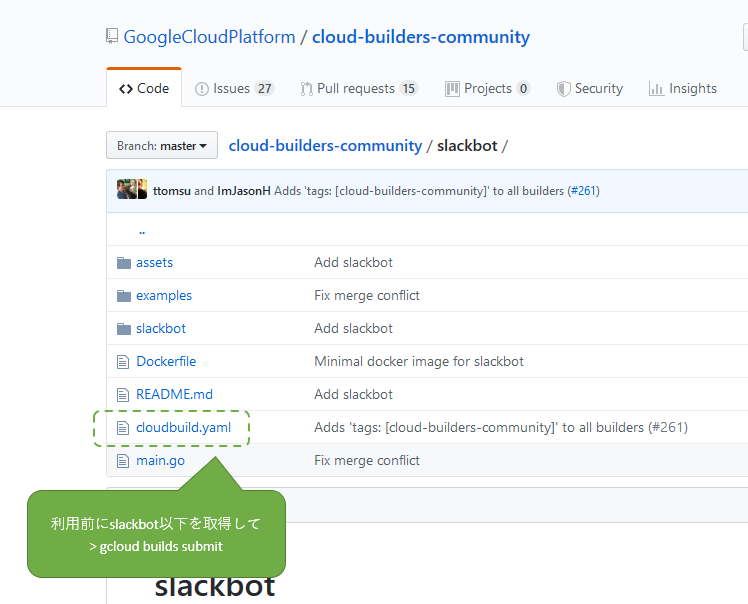Click the 'Add slackbot' commit message for assets

tap(353, 262)
